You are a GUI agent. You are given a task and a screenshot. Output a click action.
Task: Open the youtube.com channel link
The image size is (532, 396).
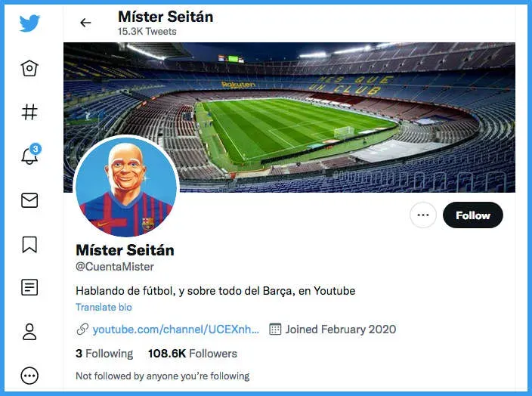175,329
